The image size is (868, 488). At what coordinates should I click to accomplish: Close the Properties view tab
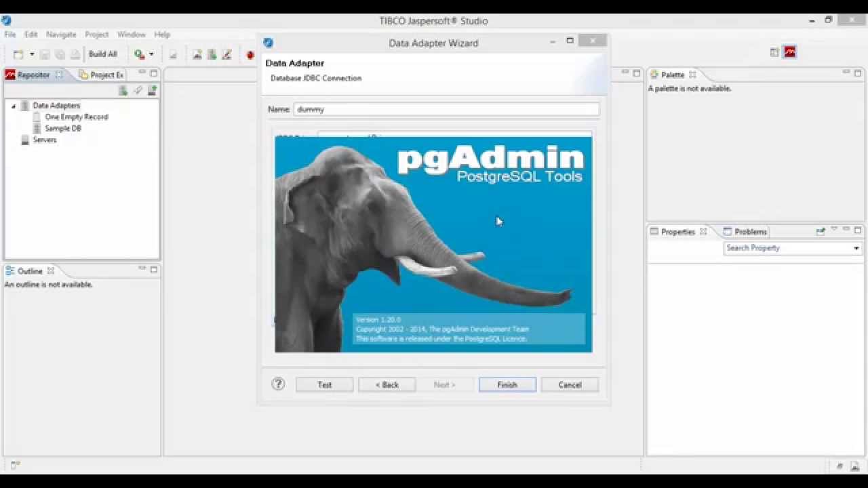pos(703,231)
